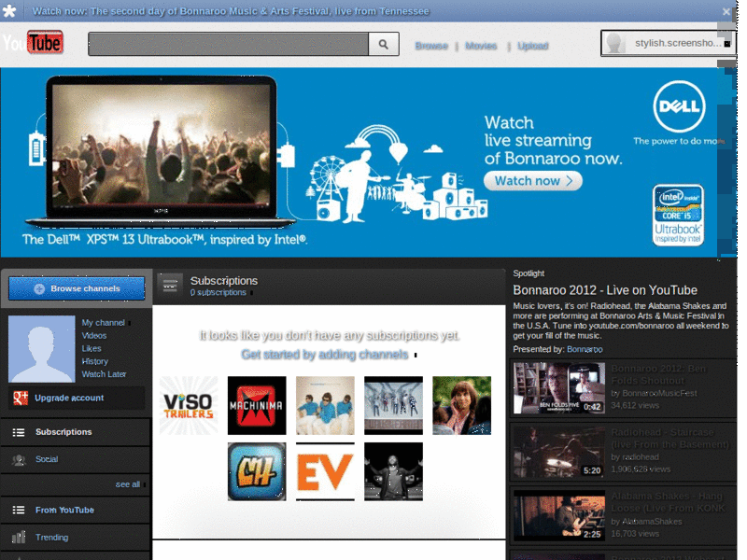Screen dimensions: 747x560
Task: Click the asterisk icon in the announcement bar
Action: point(9,11)
